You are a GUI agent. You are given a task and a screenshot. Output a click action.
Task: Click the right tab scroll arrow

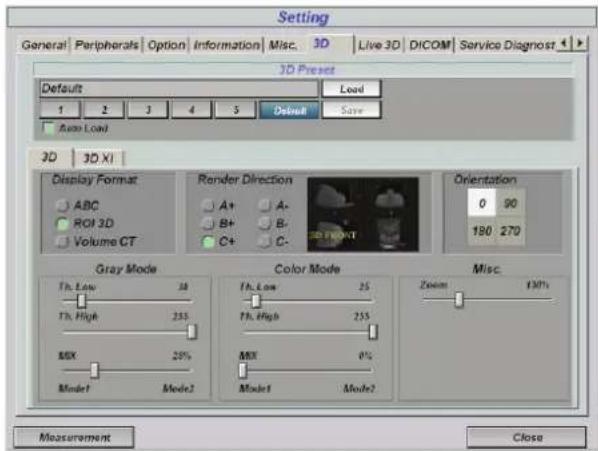click(x=580, y=43)
